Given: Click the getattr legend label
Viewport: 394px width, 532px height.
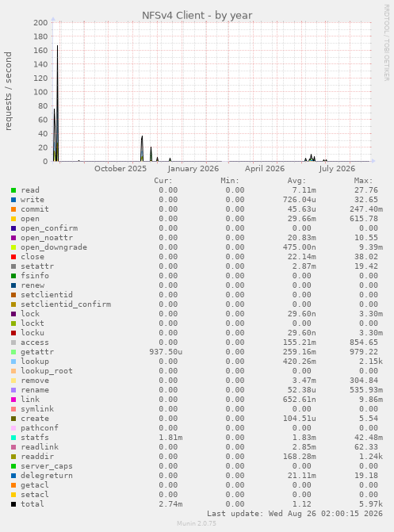Looking at the screenshot, I should pos(37,352).
